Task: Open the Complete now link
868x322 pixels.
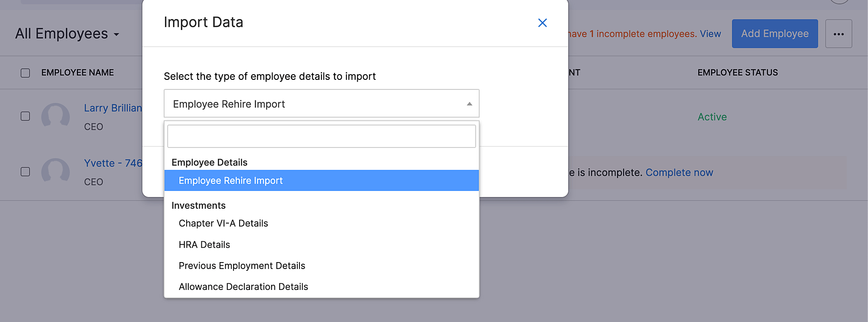Action: [x=679, y=173]
